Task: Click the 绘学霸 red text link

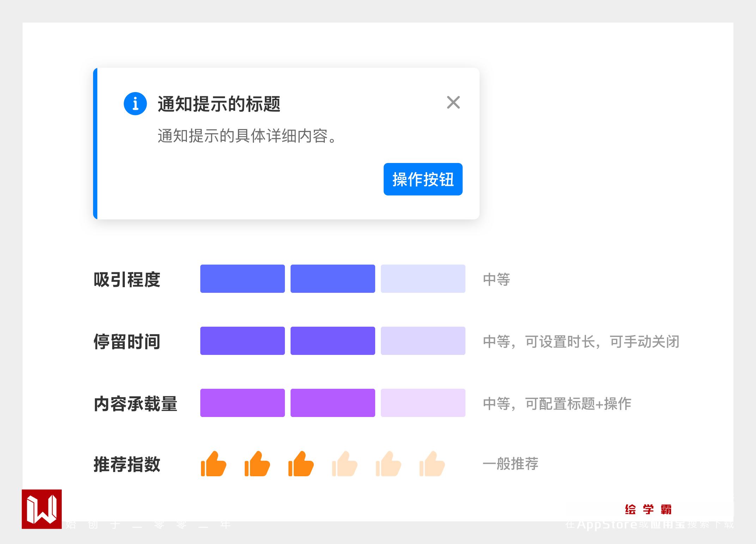Action: click(x=648, y=509)
